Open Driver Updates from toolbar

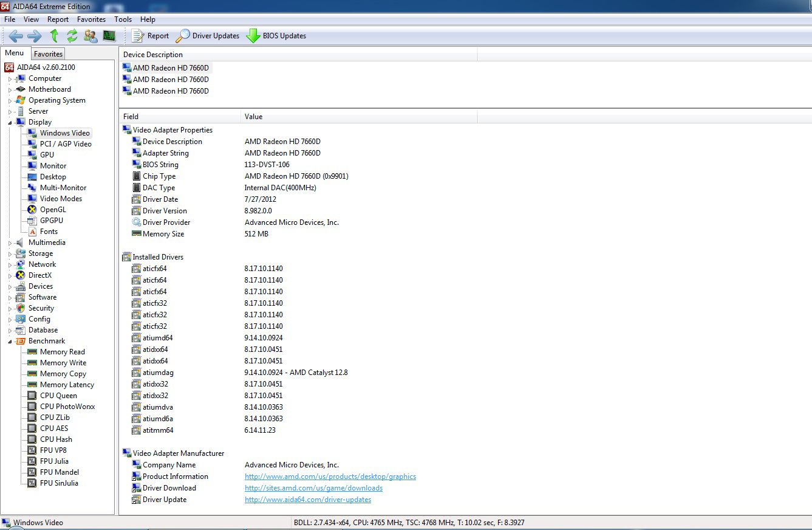tap(208, 36)
